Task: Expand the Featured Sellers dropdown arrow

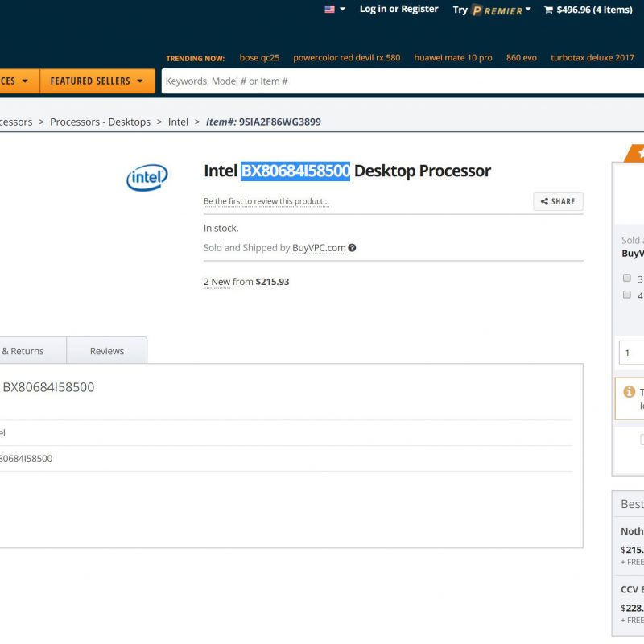Action: [x=139, y=81]
